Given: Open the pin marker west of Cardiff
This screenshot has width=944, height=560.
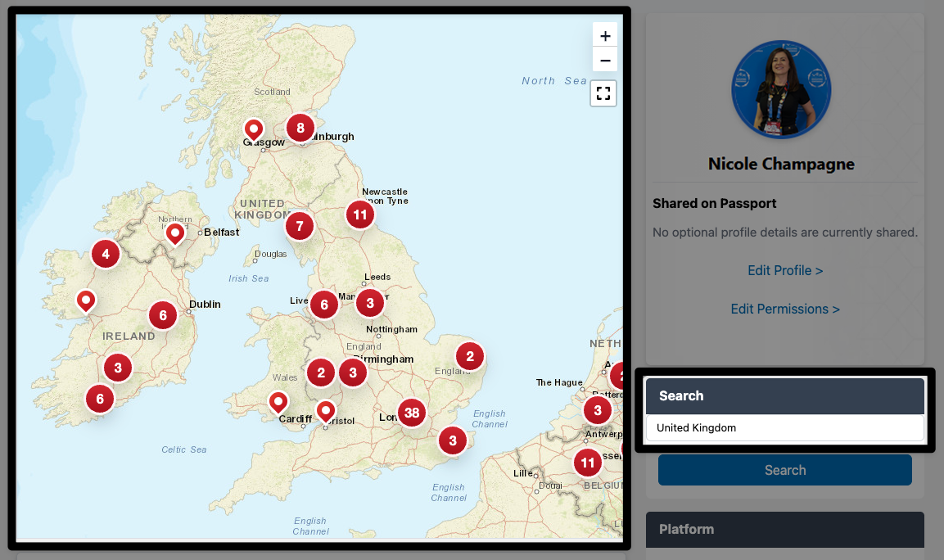Looking at the screenshot, I should pyautogui.click(x=278, y=402).
